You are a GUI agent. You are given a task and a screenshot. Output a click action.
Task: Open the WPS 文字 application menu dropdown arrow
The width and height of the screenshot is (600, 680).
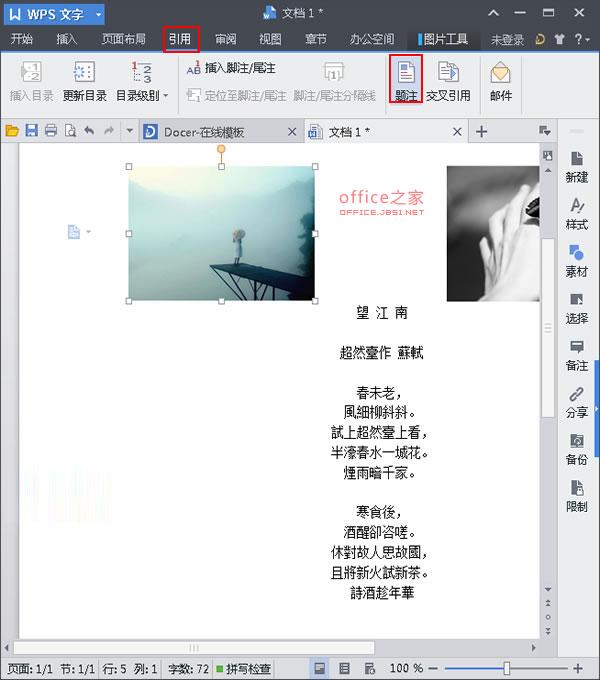tap(97, 15)
